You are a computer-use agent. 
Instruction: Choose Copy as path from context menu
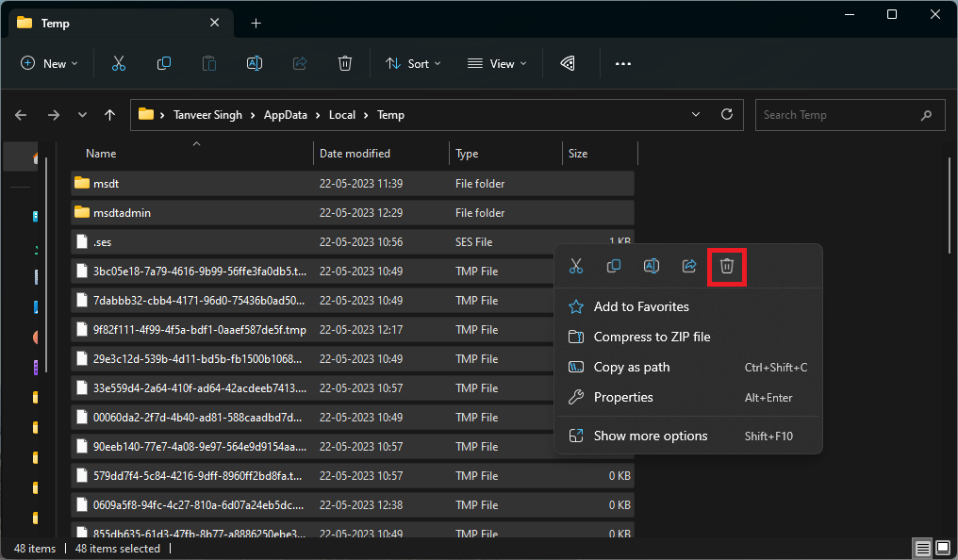[631, 367]
